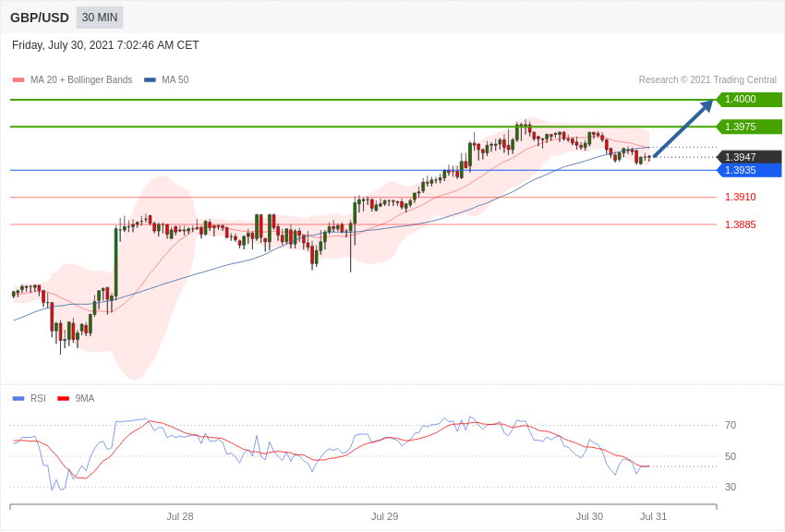Click the RSI 50 level label
The height and width of the screenshot is (532, 785).
(731, 456)
